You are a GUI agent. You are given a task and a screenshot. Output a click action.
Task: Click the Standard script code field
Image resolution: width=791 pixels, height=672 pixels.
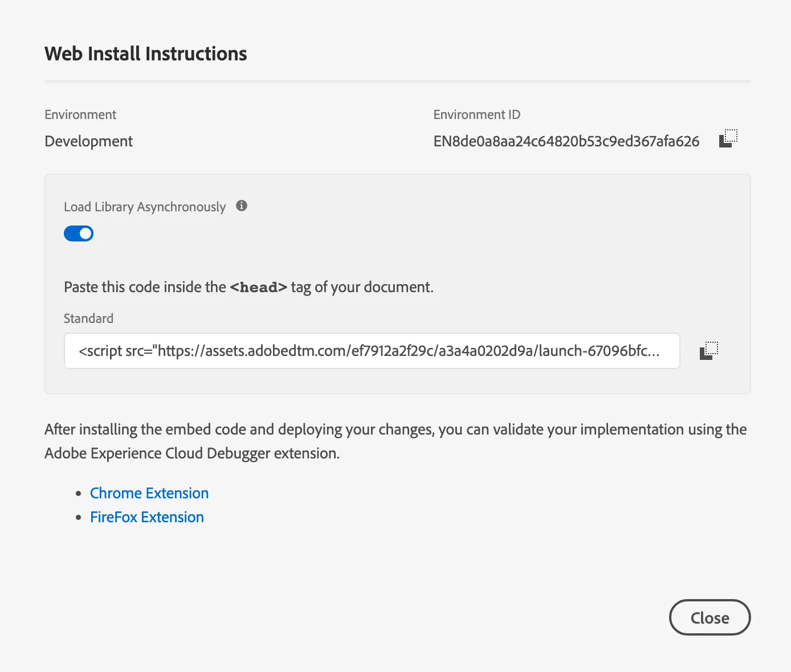tap(372, 351)
